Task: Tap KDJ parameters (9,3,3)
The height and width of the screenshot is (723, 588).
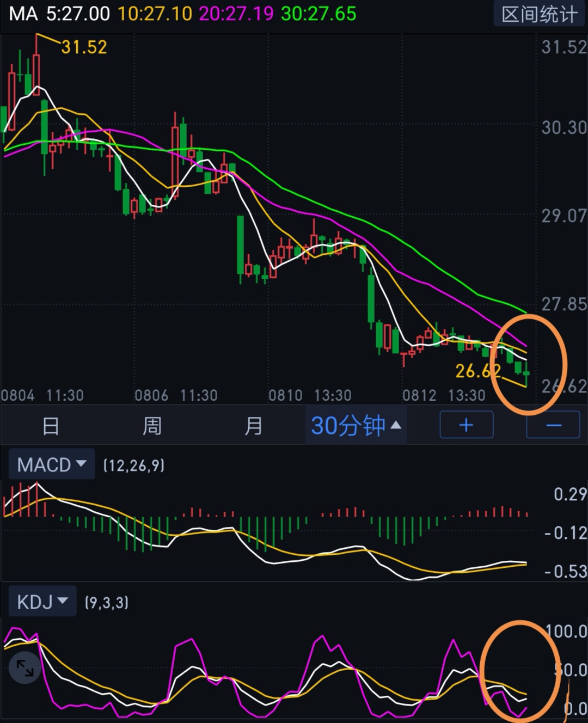Action: [107, 603]
